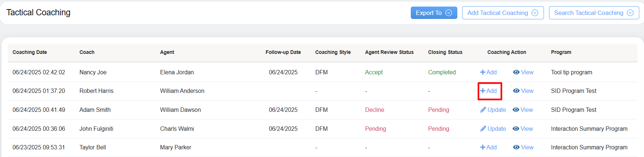Expand the Add Tactical Coaching dropdown
Image resolution: width=644 pixels, height=157 pixels.
[503, 13]
